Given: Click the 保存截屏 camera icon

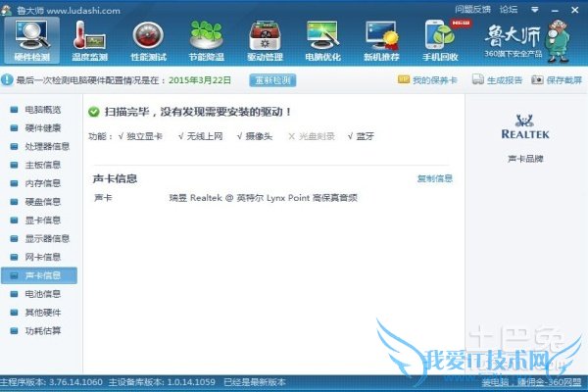Looking at the screenshot, I should pyautogui.click(x=537, y=79).
